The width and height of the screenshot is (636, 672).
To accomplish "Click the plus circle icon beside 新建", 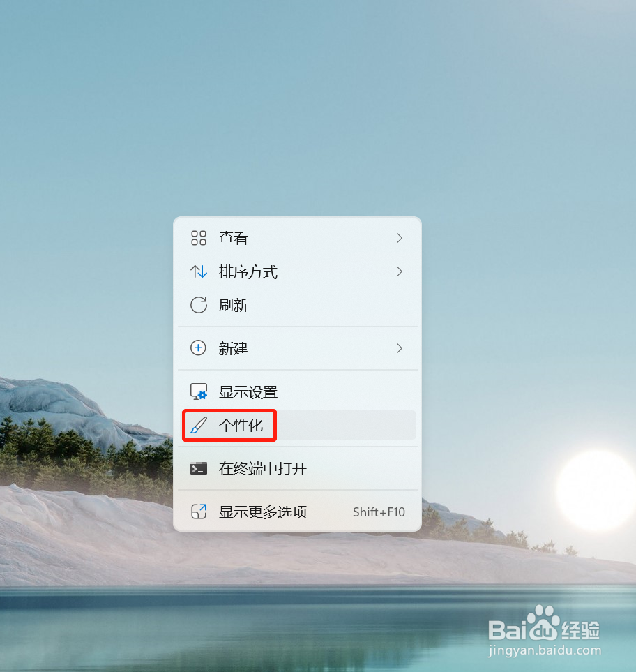I will (198, 348).
